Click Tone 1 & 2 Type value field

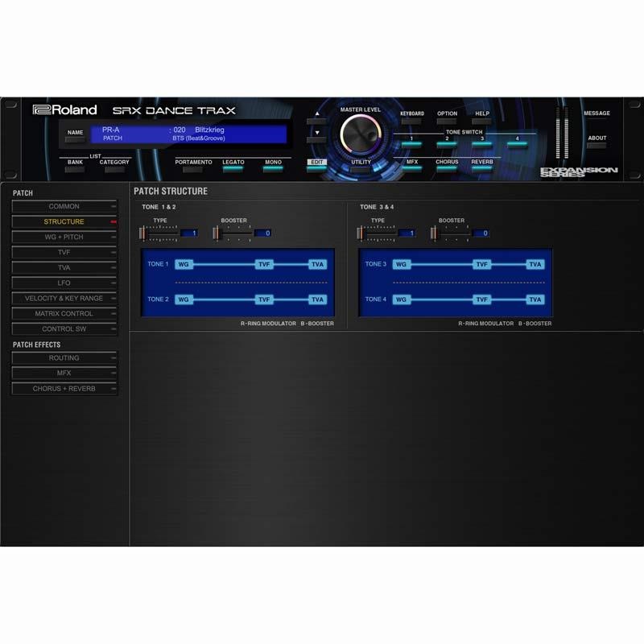pos(189,233)
